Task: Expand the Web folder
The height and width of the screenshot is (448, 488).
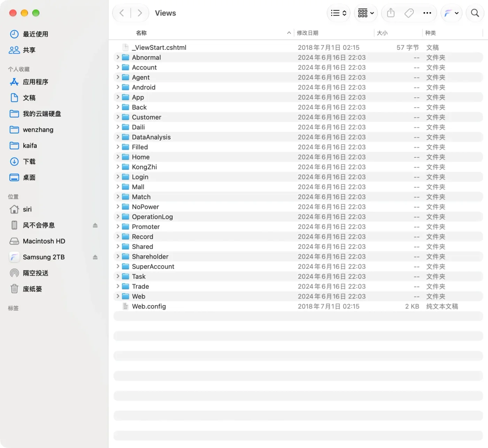Action: (x=118, y=296)
